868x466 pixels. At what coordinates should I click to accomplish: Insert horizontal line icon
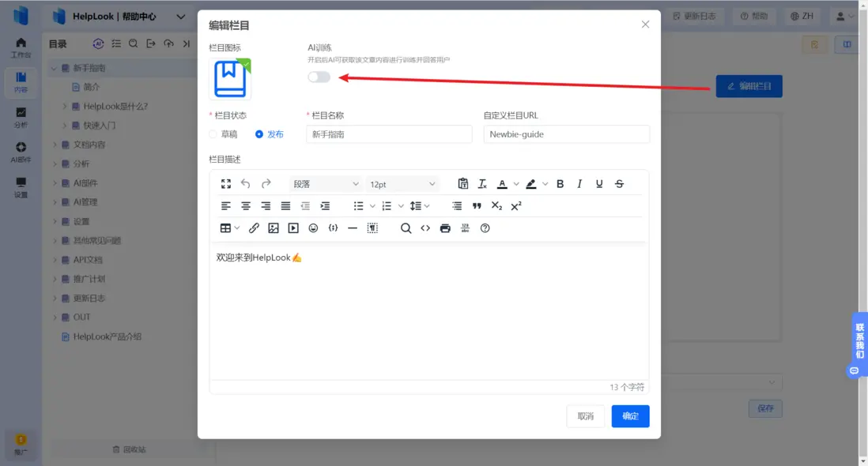pyautogui.click(x=353, y=228)
